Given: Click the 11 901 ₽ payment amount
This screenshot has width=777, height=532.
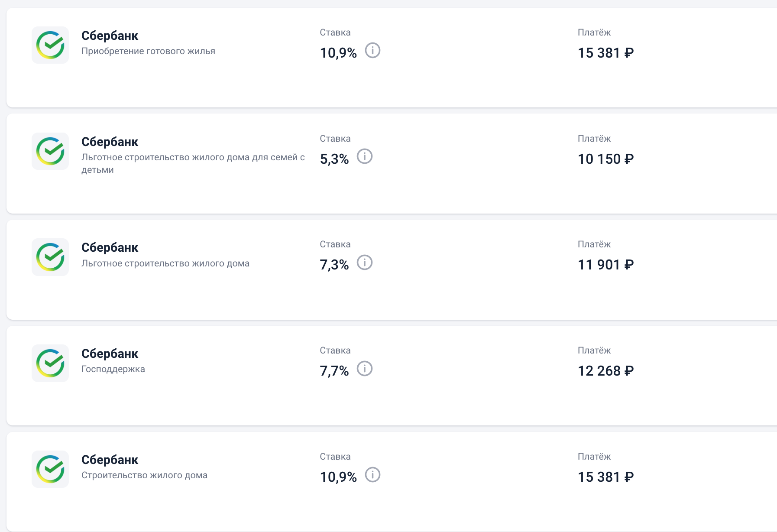Looking at the screenshot, I should [605, 265].
